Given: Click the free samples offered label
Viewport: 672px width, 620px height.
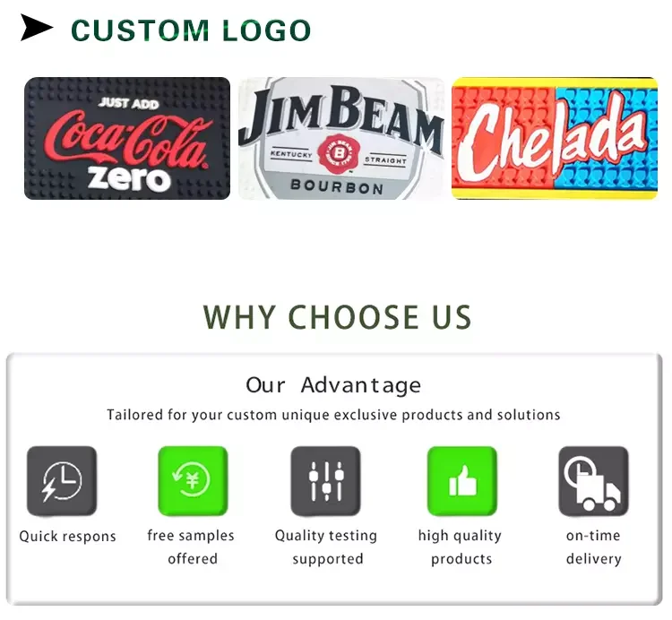Looking at the screenshot, I should (191, 547).
